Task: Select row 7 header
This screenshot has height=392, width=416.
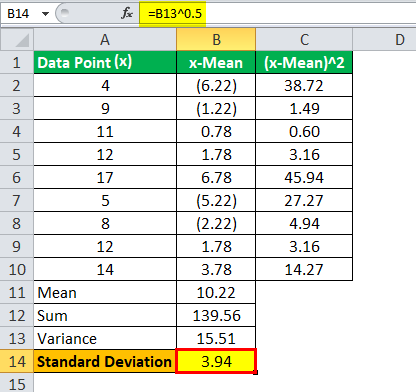Action: tap(17, 200)
